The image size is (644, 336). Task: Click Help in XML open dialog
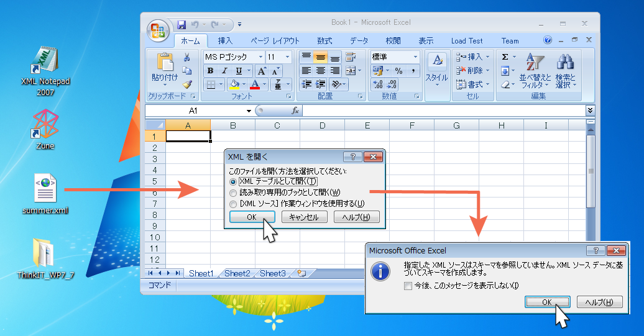[356, 217]
